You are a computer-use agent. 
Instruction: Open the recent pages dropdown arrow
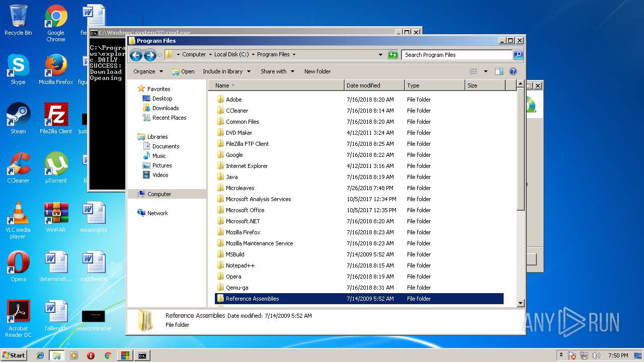tap(159, 55)
